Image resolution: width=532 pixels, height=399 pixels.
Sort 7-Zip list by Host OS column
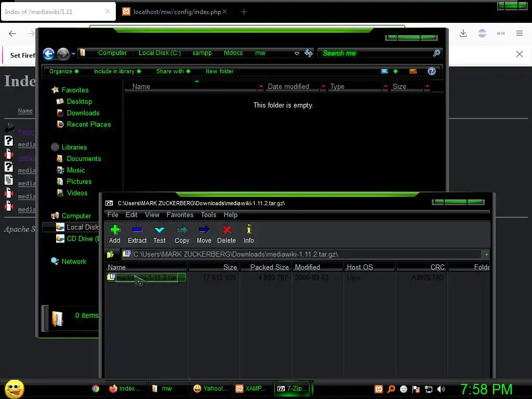tap(369, 267)
